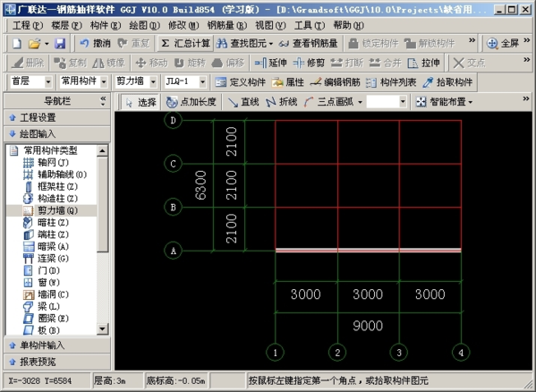
Task: Select 圈梁(E) in component tree
Action: pos(46,319)
